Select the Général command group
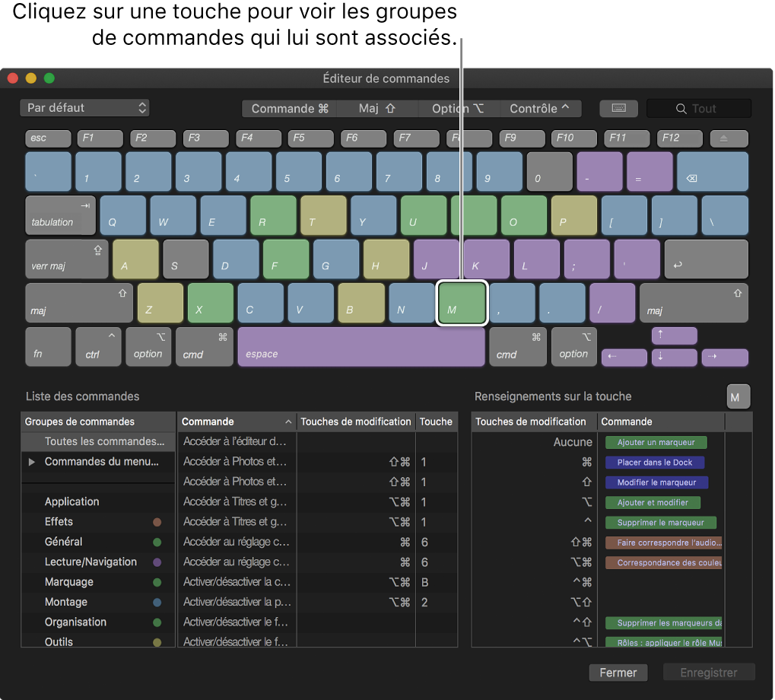775x700 pixels. 98,542
